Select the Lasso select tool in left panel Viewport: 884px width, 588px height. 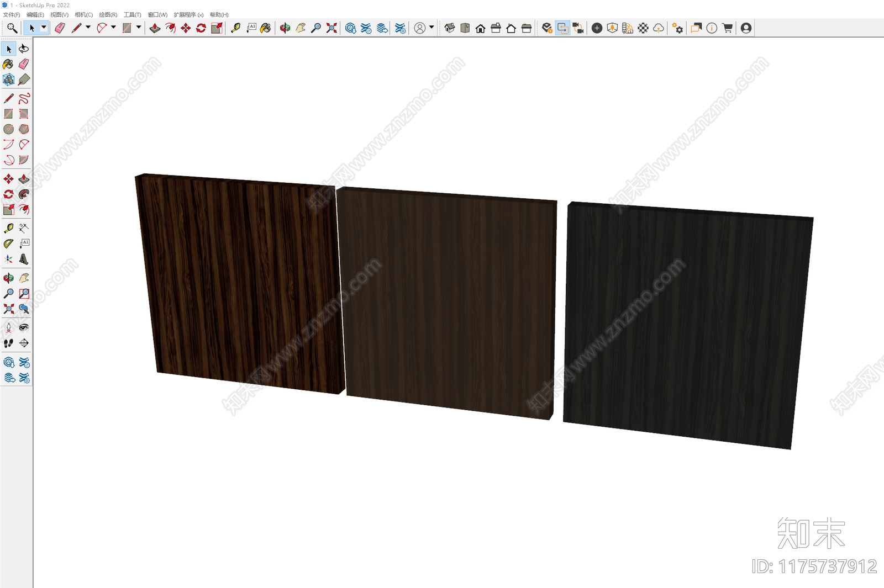tap(24, 49)
